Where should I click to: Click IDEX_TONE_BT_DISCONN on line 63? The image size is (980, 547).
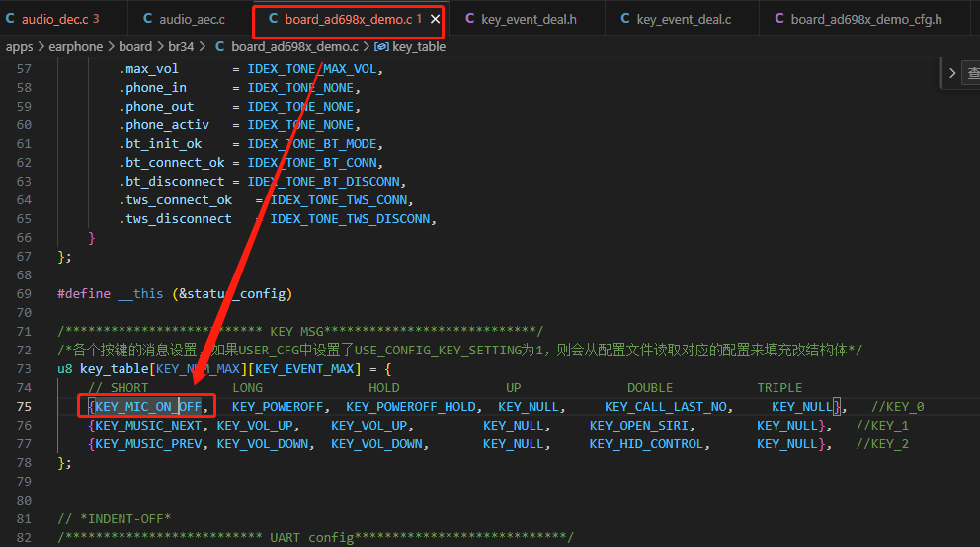(x=324, y=181)
